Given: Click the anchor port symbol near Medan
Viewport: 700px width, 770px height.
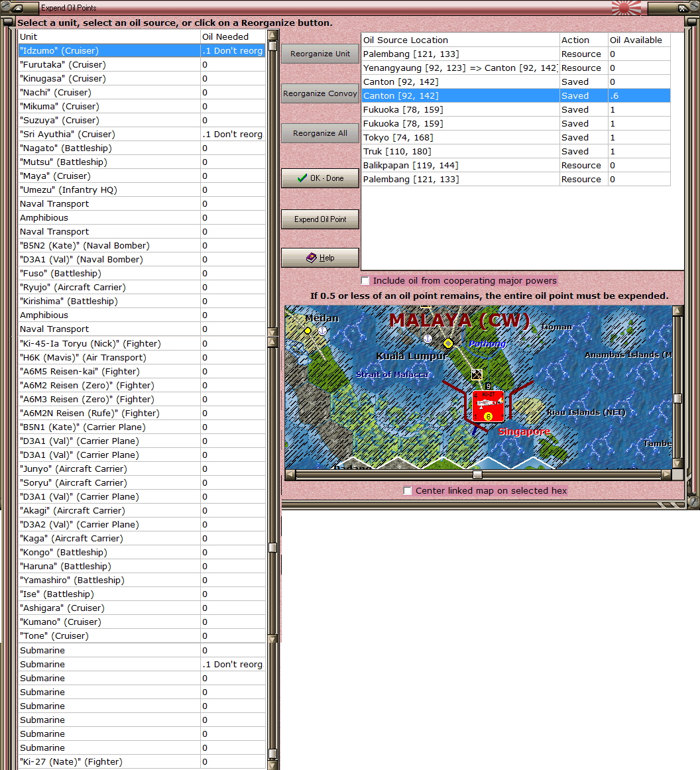Looking at the screenshot, I should [322, 330].
